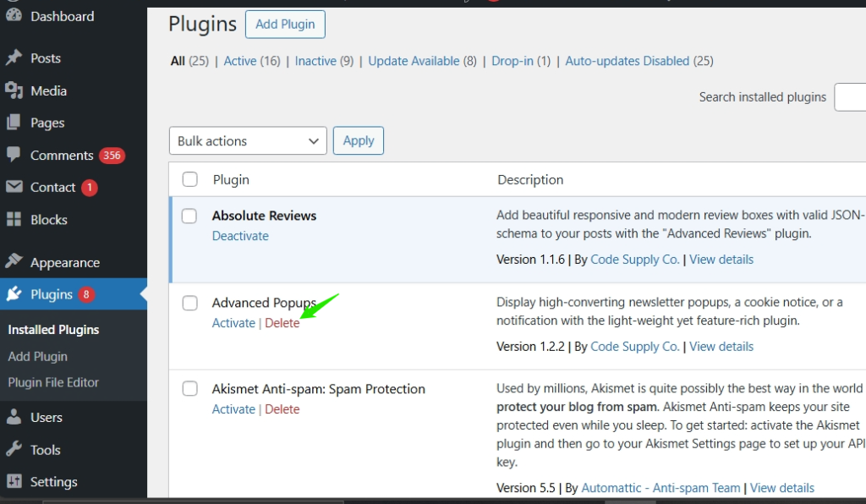Open Contact menu item
The image size is (866, 504).
pyautogui.click(x=53, y=187)
